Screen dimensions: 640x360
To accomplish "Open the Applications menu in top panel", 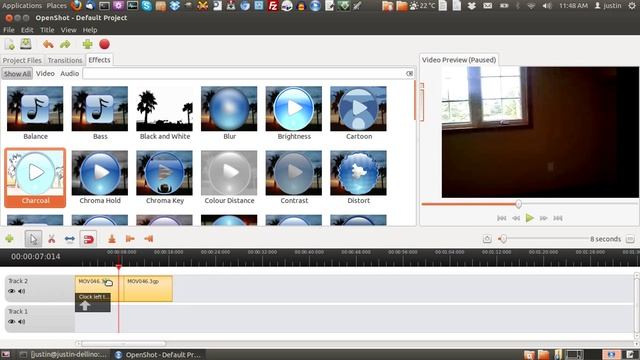I will click(x=22, y=5).
